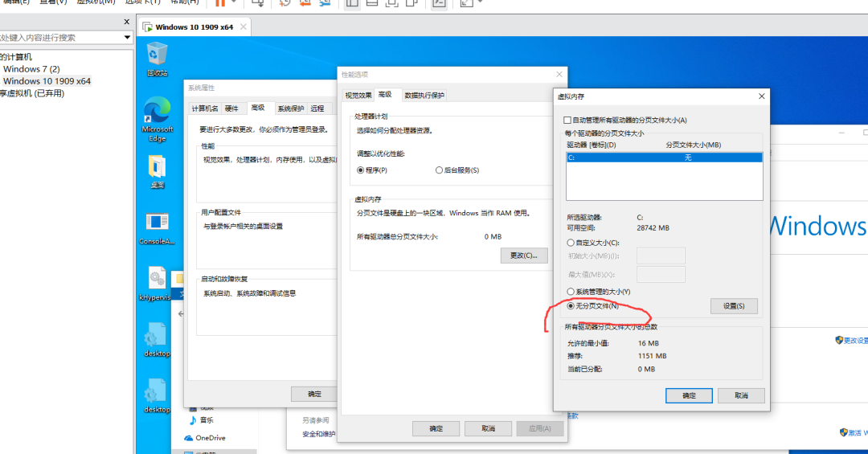Viewport: 868px width, 454px height.
Task: Click the library search input field
Action: point(61,38)
